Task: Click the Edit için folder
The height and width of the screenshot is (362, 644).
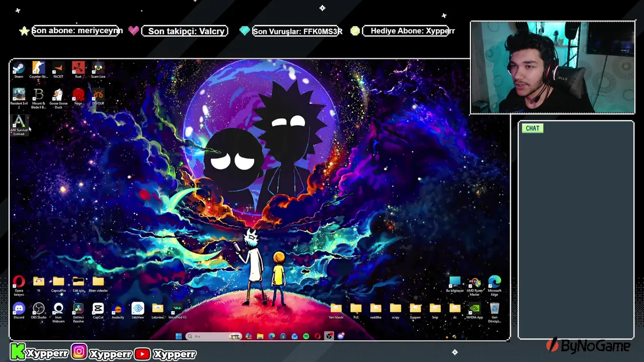Action: [78, 285]
